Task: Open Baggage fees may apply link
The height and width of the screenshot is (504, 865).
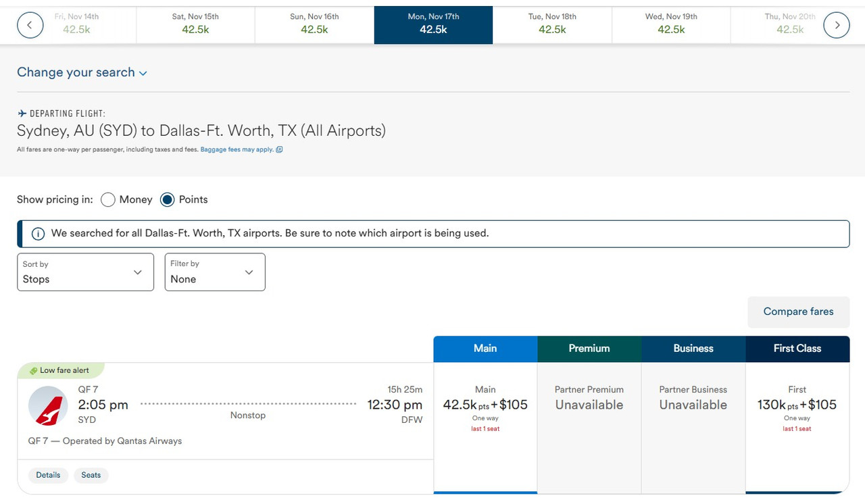Action: tap(237, 150)
